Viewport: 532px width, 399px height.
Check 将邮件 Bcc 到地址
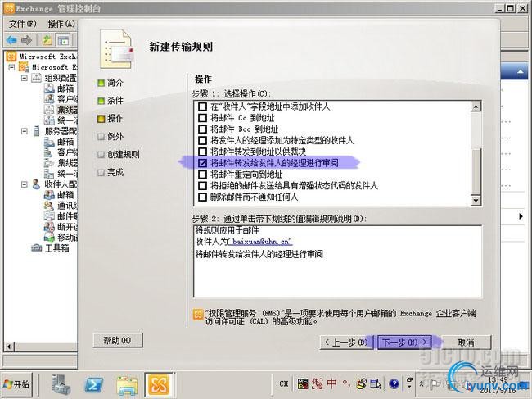[202, 129]
